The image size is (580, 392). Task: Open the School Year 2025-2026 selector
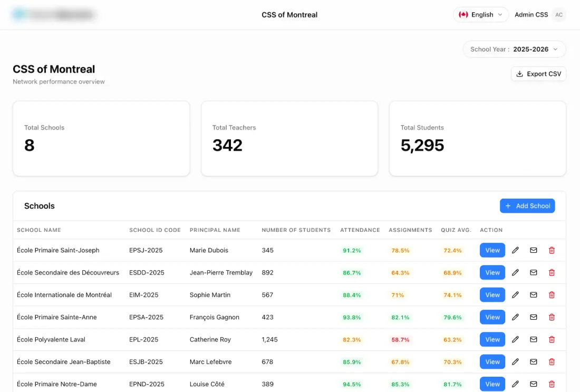[x=514, y=49]
